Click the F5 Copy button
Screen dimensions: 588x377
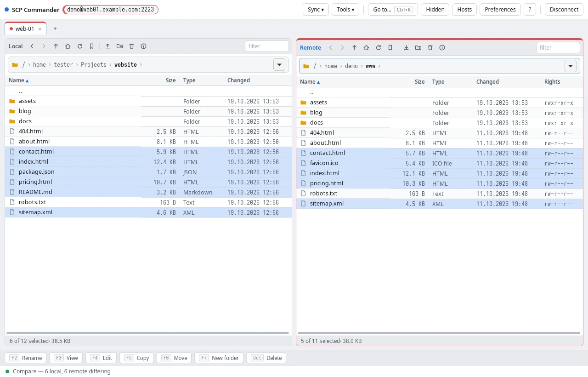(137, 358)
